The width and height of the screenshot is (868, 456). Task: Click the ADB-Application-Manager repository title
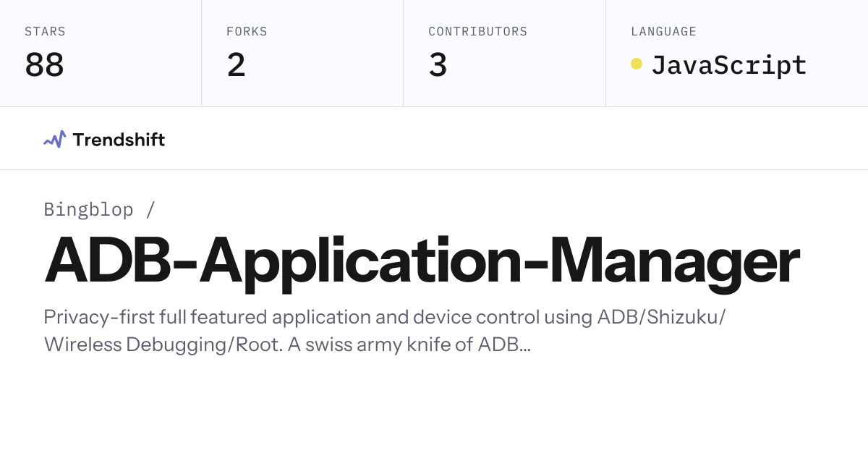click(422, 263)
